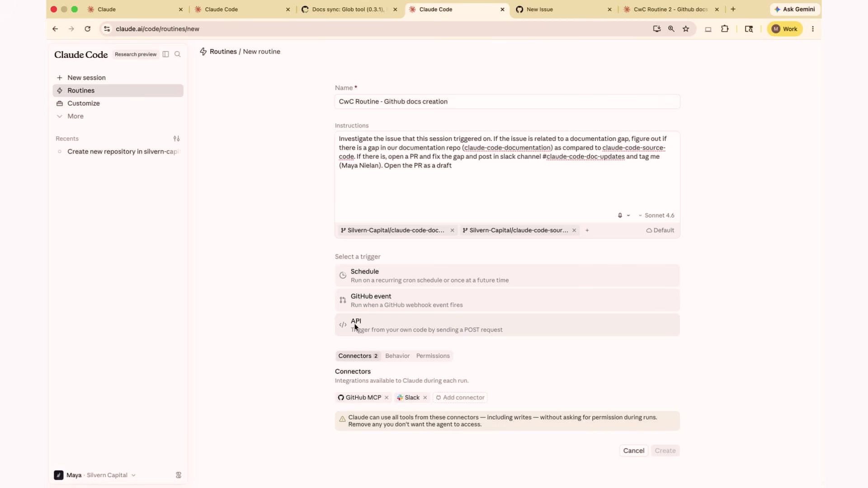Go back in browser history
868x488 pixels.
click(55, 29)
